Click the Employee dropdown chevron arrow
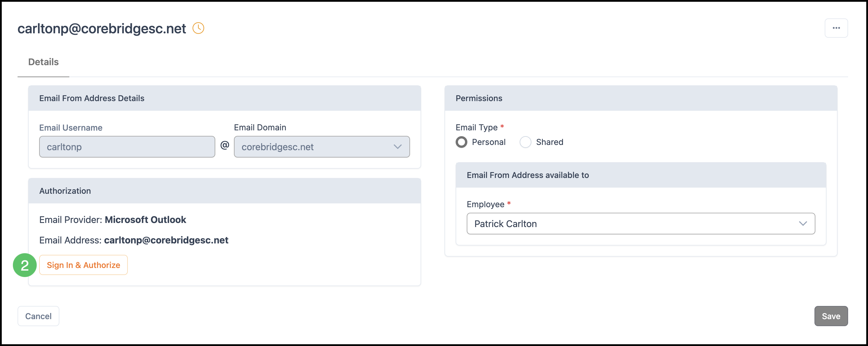 coord(803,224)
